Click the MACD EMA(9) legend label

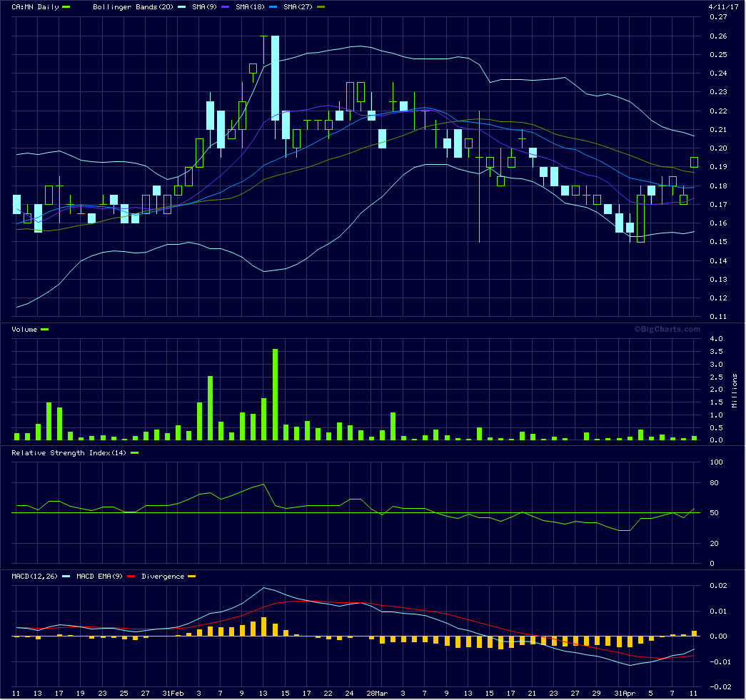100,577
